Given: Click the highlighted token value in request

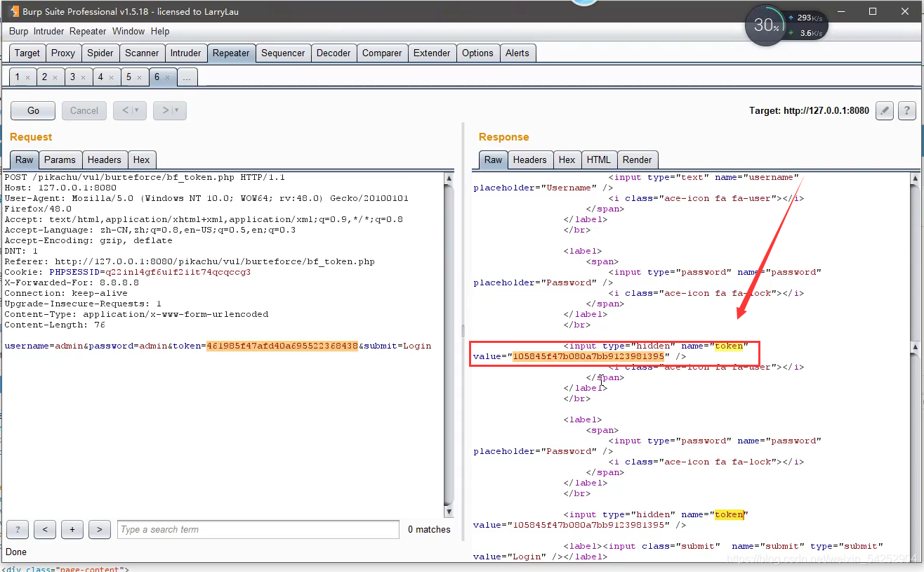Looking at the screenshot, I should point(282,346).
